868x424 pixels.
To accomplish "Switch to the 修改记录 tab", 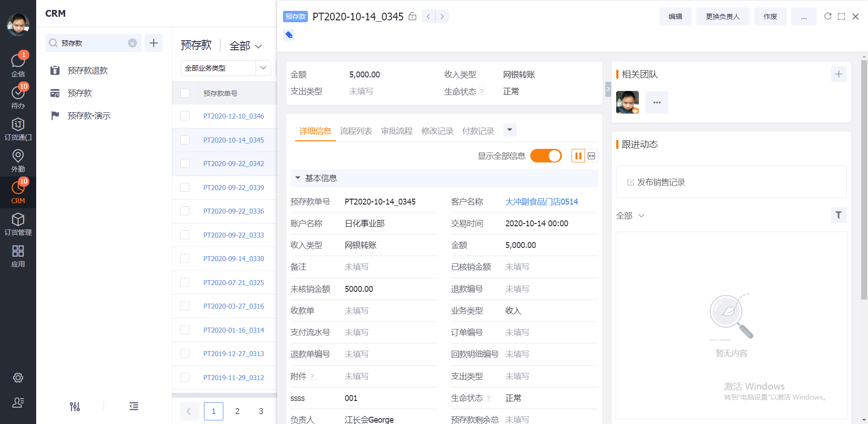I will click(437, 131).
